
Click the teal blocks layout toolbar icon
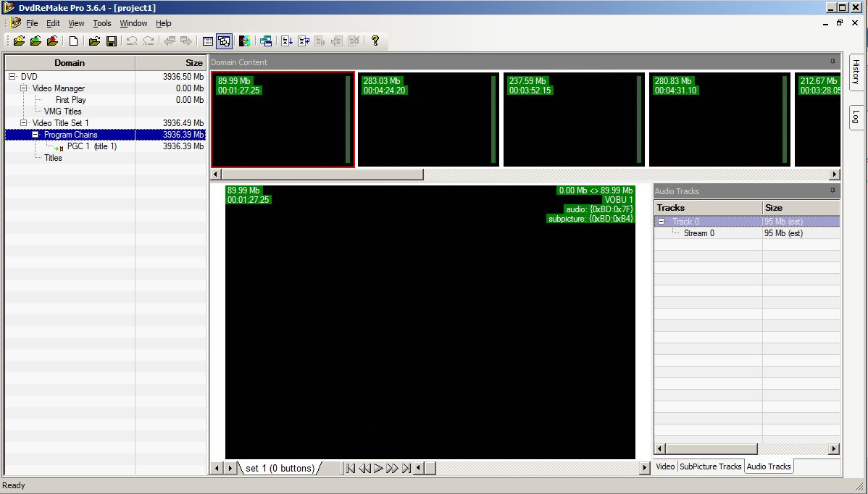pos(266,41)
